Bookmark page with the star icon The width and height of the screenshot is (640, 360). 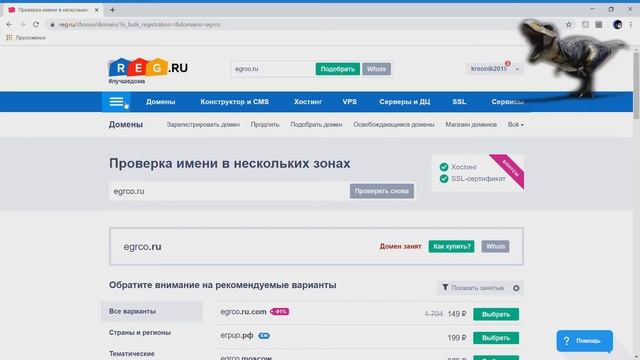point(569,24)
